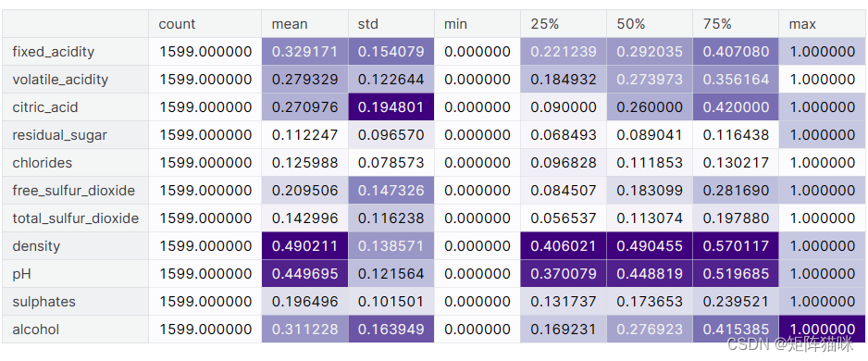Click the 0.173653 cell
868x361 pixels.
point(650,301)
